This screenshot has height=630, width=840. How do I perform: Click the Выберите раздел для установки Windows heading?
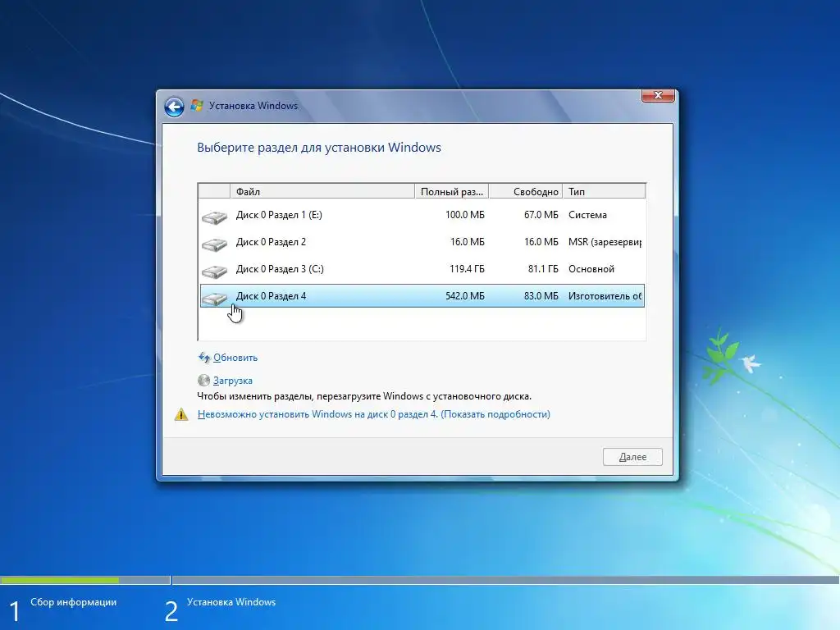coord(319,148)
